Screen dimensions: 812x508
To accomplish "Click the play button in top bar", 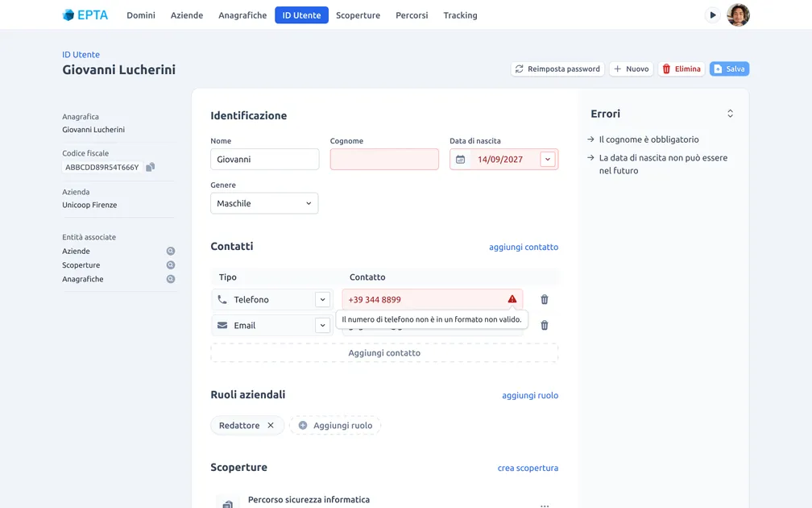I will [712, 15].
